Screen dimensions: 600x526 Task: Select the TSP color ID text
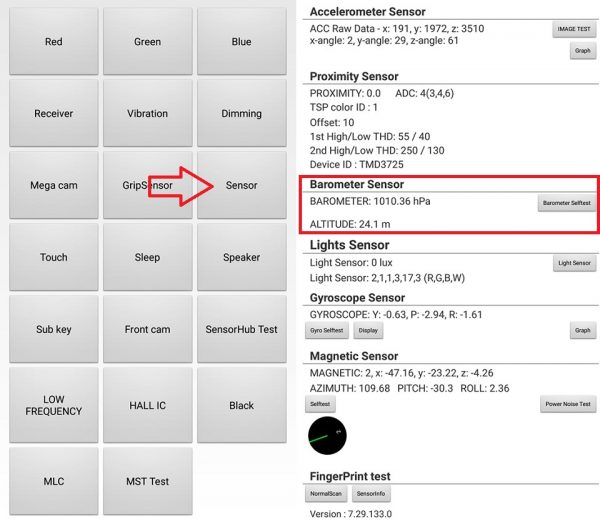click(x=344, y=107)
